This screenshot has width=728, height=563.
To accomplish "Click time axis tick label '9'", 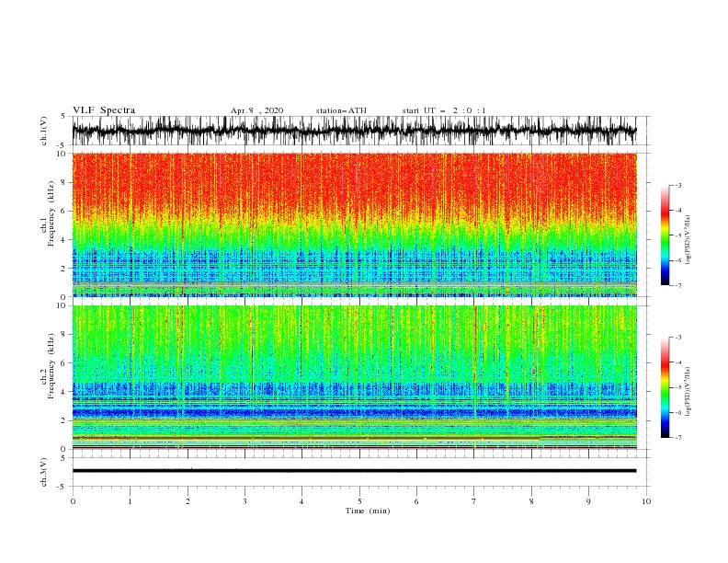I will (x=588, y=501).
